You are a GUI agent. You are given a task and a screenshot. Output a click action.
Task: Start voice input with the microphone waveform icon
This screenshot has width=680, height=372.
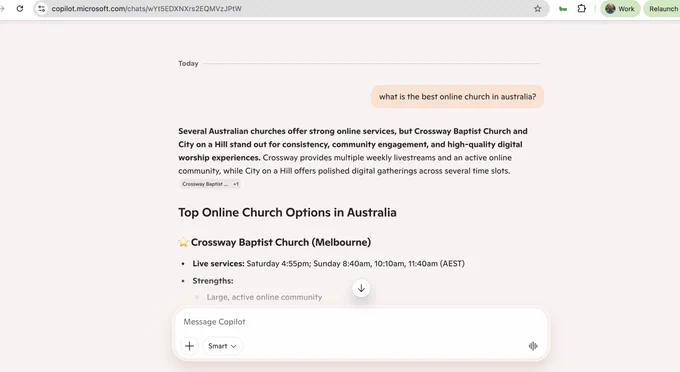533,346
